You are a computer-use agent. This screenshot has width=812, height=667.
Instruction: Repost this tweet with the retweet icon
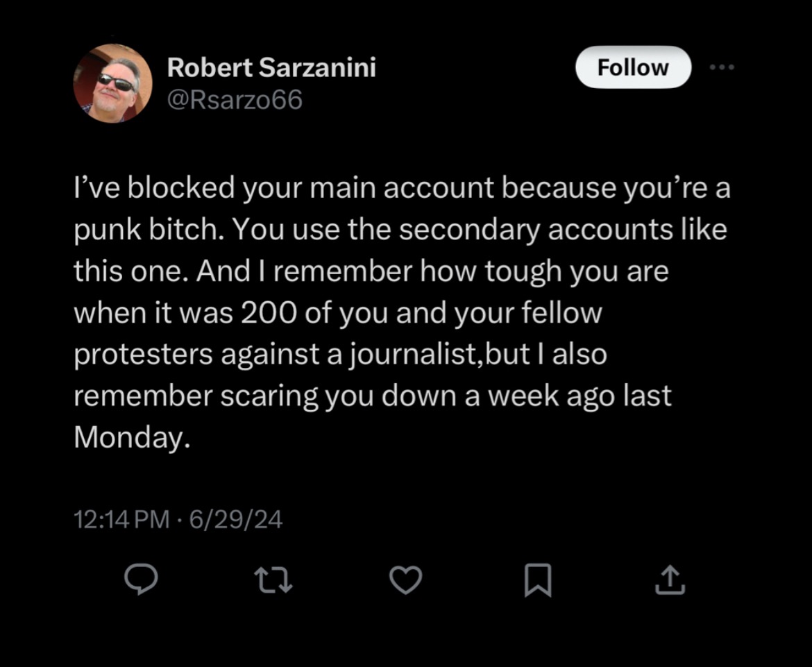pyautogui.click(x=273, y=580)
